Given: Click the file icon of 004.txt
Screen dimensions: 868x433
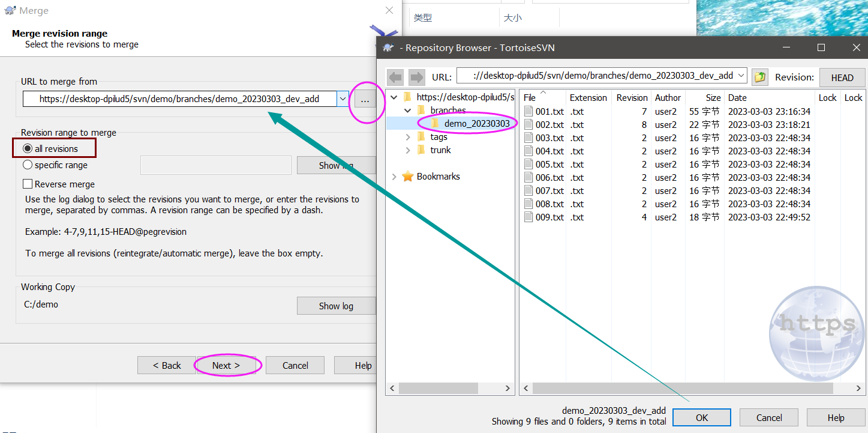Looking at the screenshot, I should [x=528, y=151].
